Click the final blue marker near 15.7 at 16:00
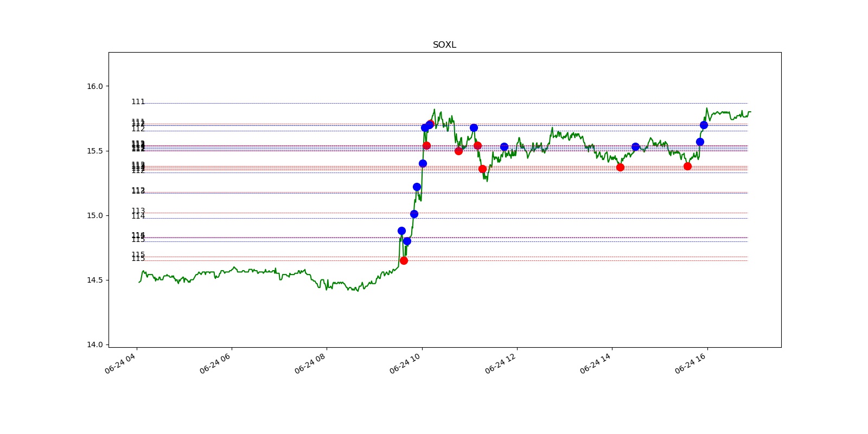The height and width of the screenshot is (434, 868). (x=704, y=125)
